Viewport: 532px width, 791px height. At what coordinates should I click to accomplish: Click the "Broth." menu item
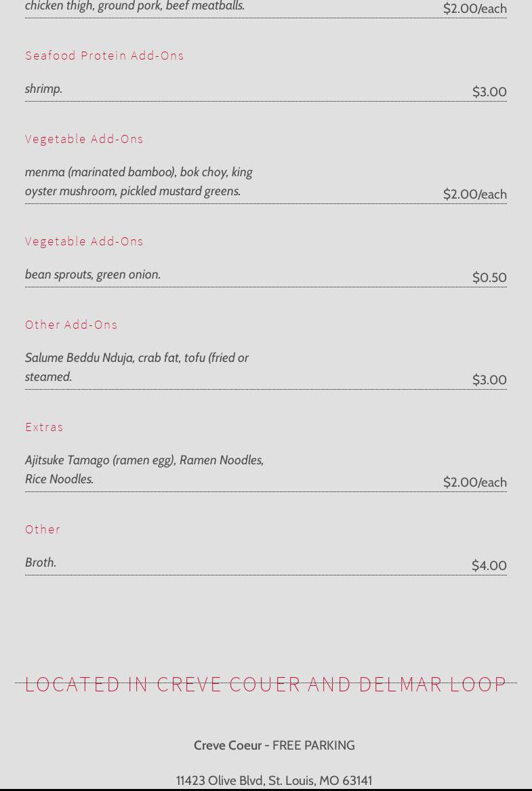[x=41, y=563]
